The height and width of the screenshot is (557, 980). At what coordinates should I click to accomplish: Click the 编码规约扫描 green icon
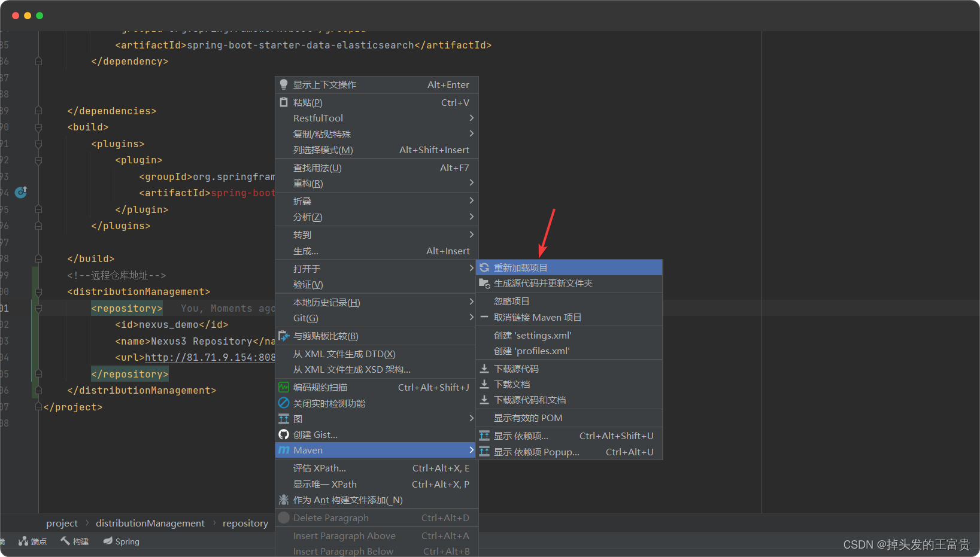(284, 387)
